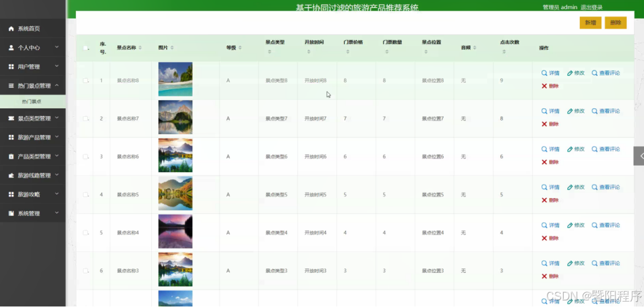Check the box for row 景点名称5

pos(85,194)
